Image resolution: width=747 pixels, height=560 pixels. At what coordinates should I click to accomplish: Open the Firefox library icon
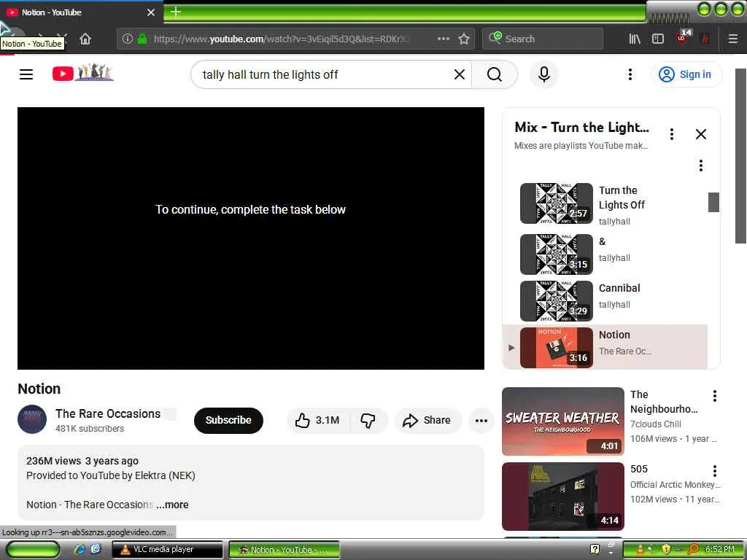635,39
